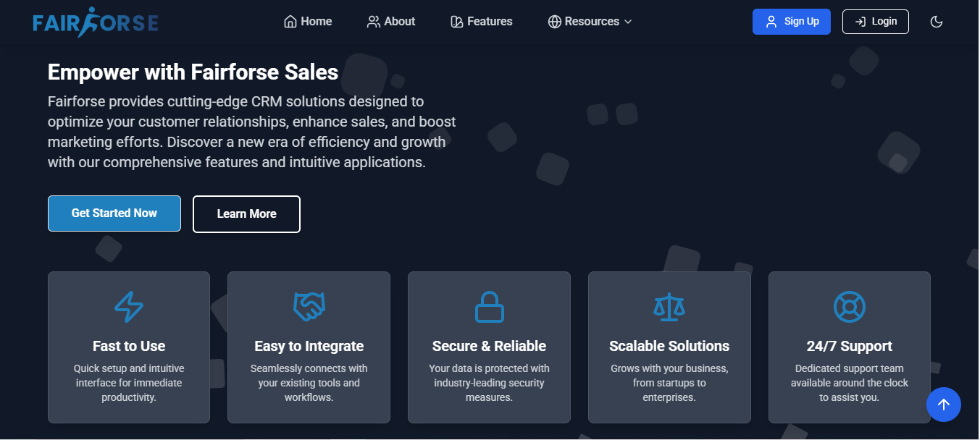980x440 pixels.
Task: Click the Learn More button
Action: pyautogui.click(x=246, y=214)
